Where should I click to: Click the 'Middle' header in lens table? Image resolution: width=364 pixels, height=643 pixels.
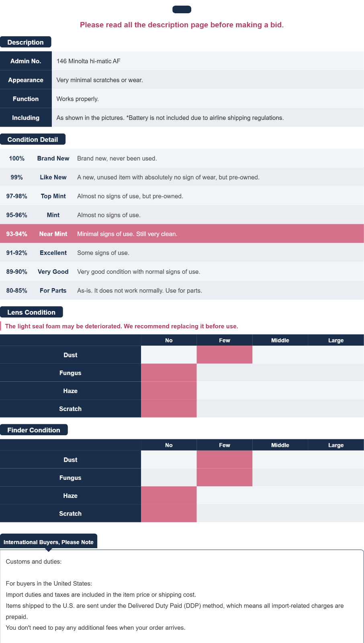click(280, 340)
